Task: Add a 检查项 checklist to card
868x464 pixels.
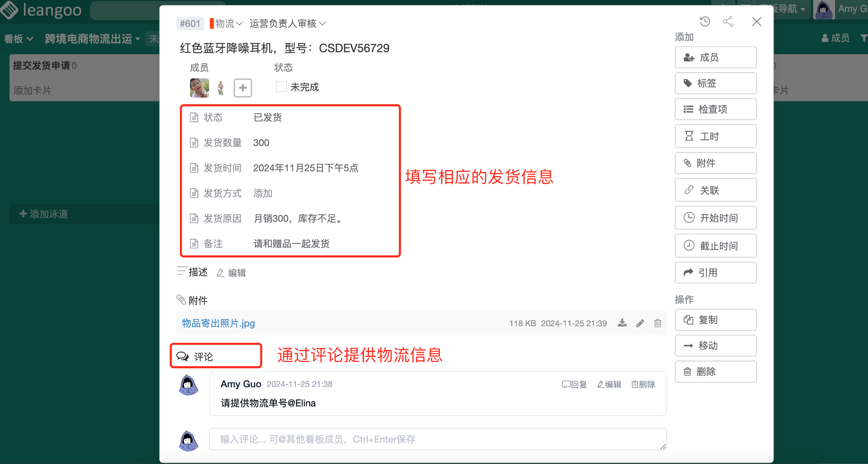Action: point(715,109)
